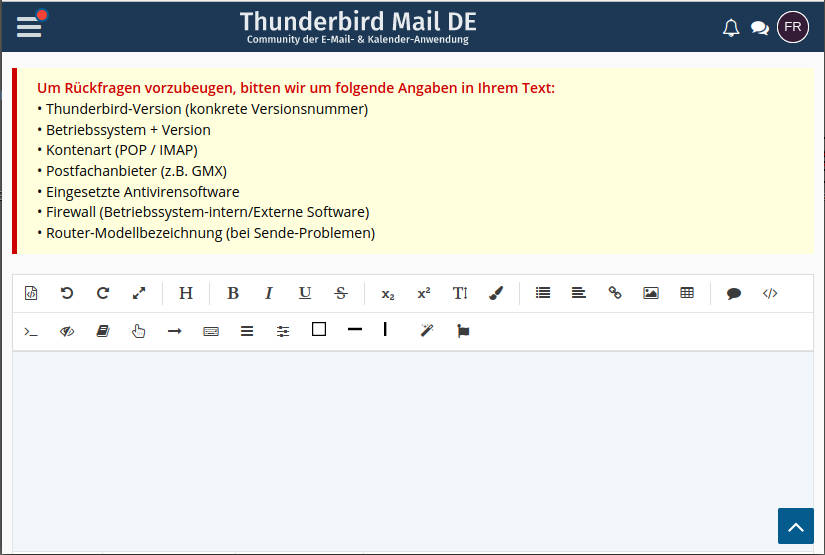Click the red 'Um Rückfragen vorzubeugen' heading
The height and width of the screenshot is (555, 825).
click(296, 88)
